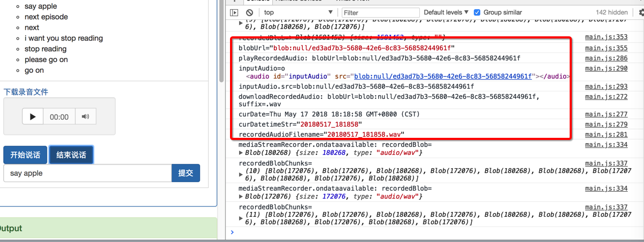Image resolution: width=644 pixels, height=242 pixels.
Task: Open source link main.js:293
Action: (607, 87)
